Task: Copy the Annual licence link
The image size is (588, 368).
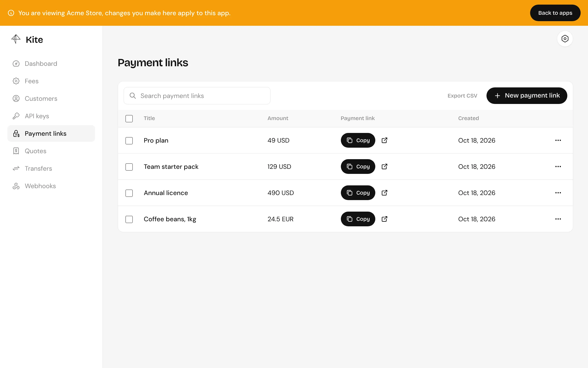Action: click(358, 193)
